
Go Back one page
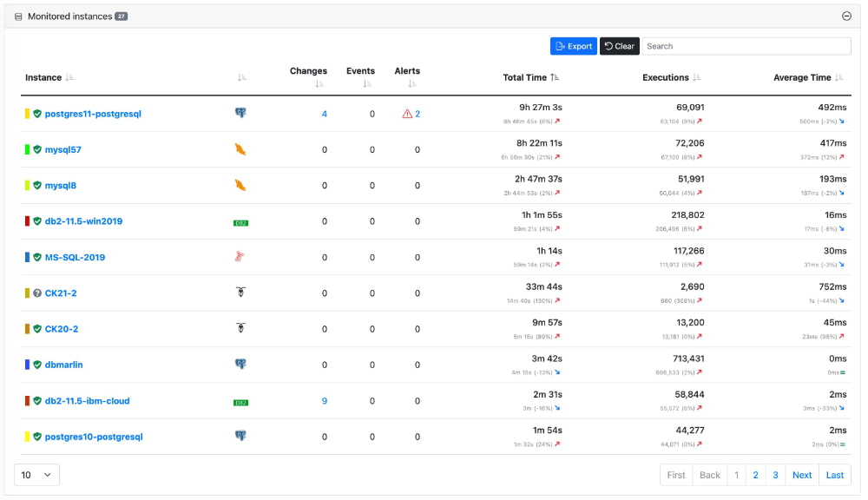[x=710, y=475]
